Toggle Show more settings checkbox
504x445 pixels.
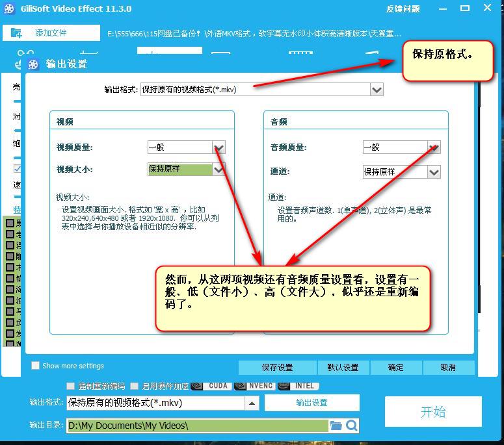point(35,365)
